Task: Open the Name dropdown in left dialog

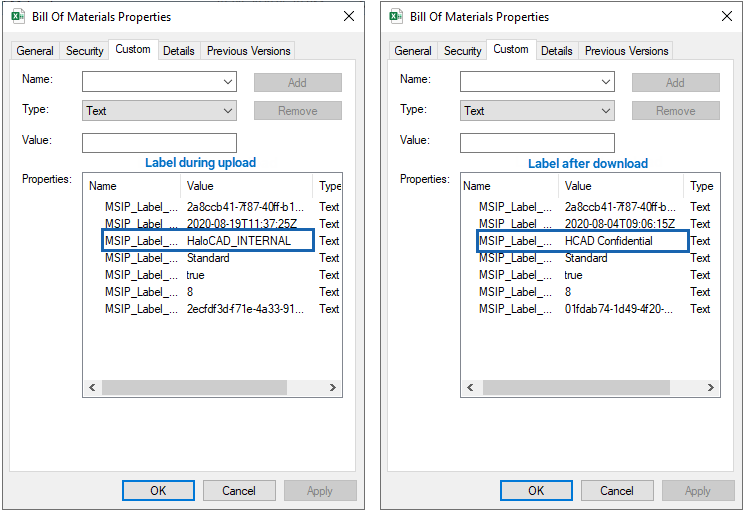Action: coord(228,82)
